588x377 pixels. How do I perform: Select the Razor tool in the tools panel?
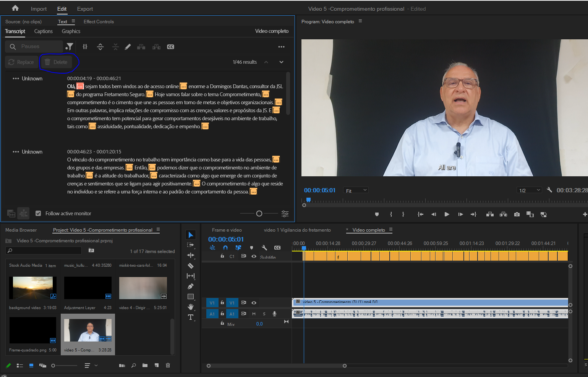tap(191, 266)
